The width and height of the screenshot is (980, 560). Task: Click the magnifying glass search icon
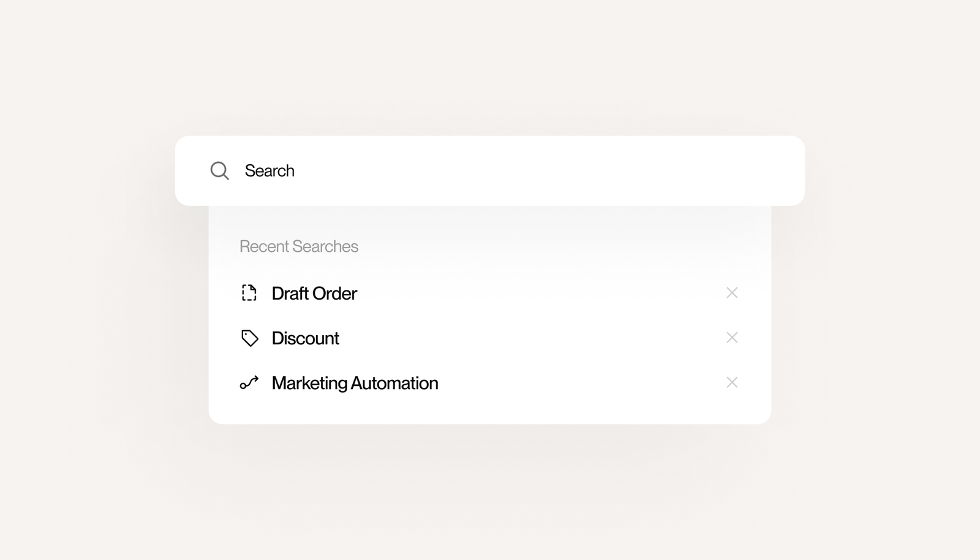pyautogui.click(x=219, y=171)
